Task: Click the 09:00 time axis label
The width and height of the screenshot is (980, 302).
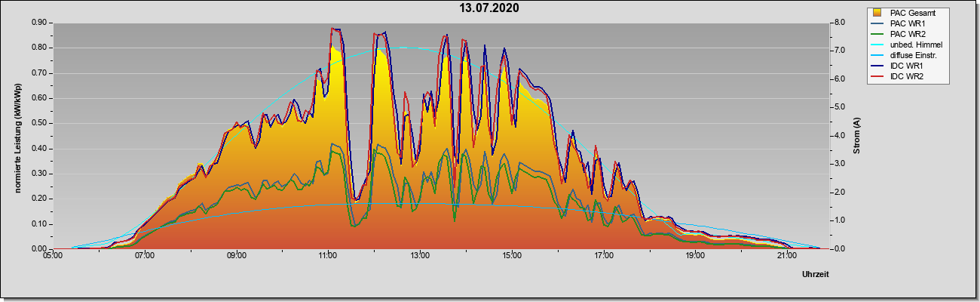Action: (237, 256)
